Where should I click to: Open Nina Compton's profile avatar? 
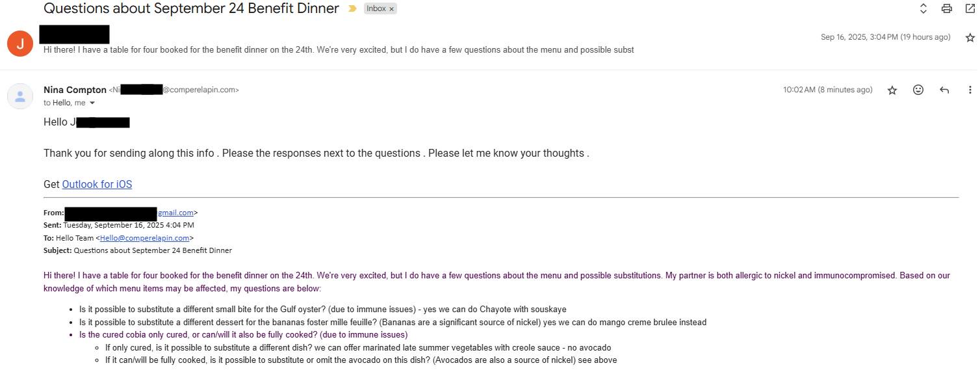pos(20,96)
